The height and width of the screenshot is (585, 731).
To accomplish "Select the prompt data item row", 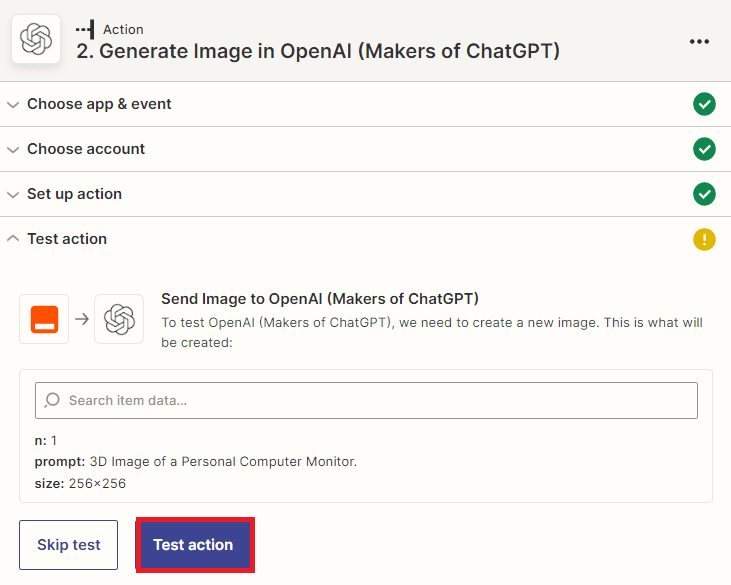I will point(196,461).
